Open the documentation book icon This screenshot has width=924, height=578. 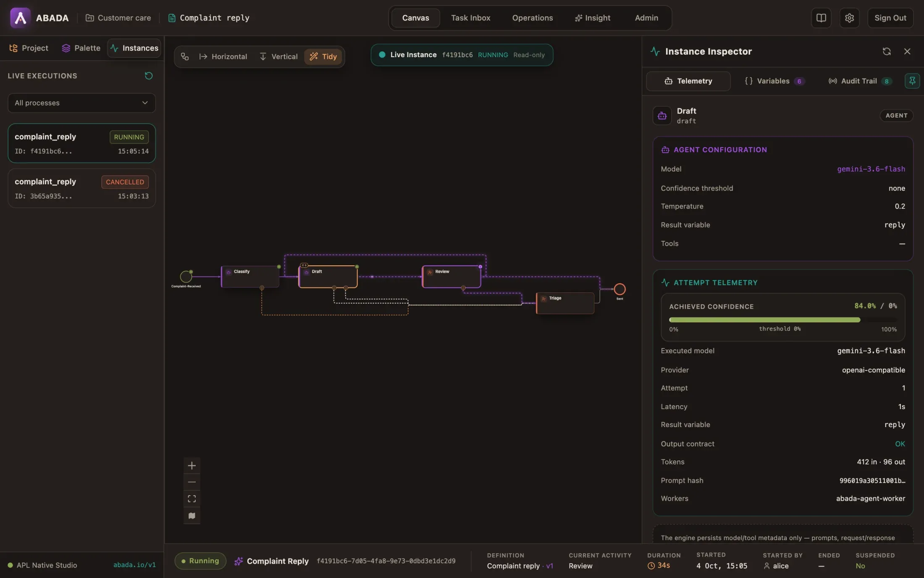pos(821,18)
